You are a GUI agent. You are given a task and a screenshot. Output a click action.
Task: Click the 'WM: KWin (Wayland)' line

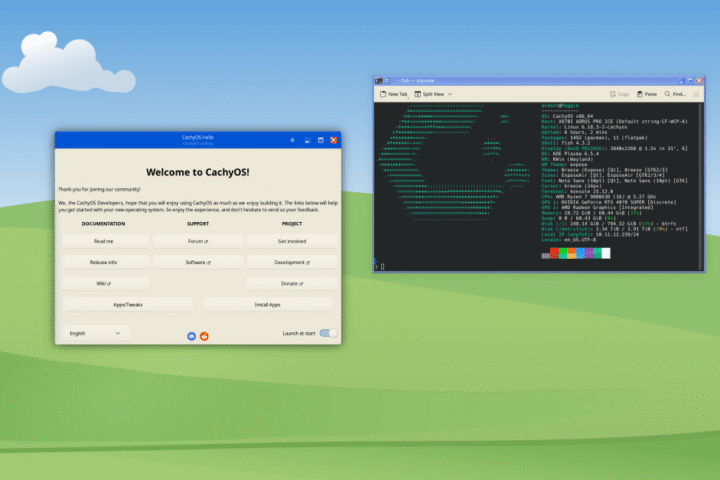pyautogui.click(x=567, y=159)
